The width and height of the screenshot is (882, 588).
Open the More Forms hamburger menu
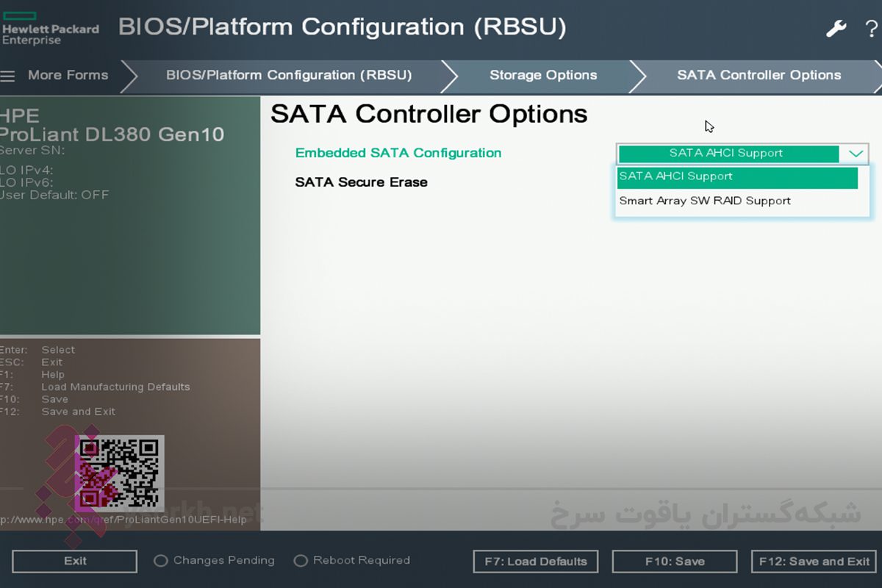(8, 76)
